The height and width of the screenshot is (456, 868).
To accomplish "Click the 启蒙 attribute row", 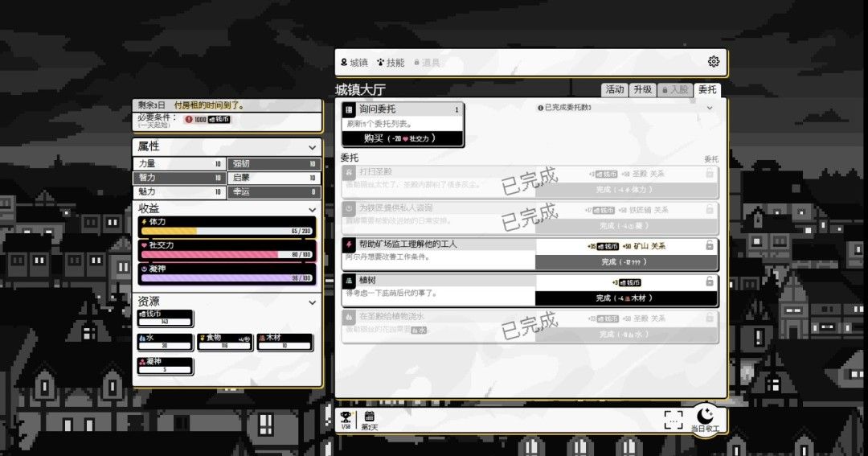I will coord(274,178).
